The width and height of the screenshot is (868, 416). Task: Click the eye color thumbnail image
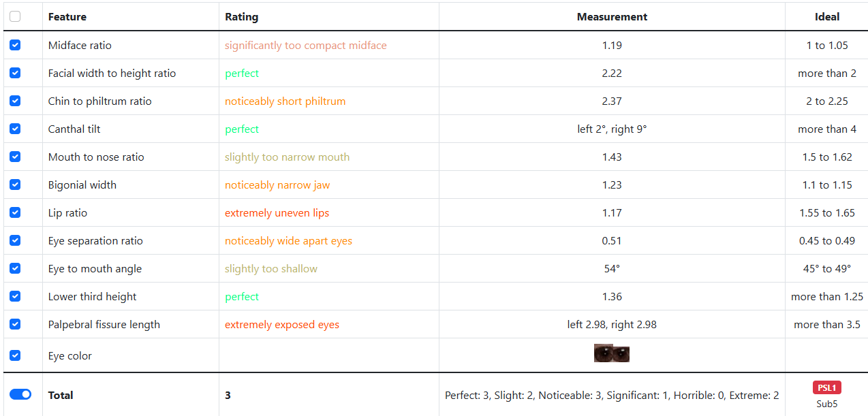click(611, 354)
